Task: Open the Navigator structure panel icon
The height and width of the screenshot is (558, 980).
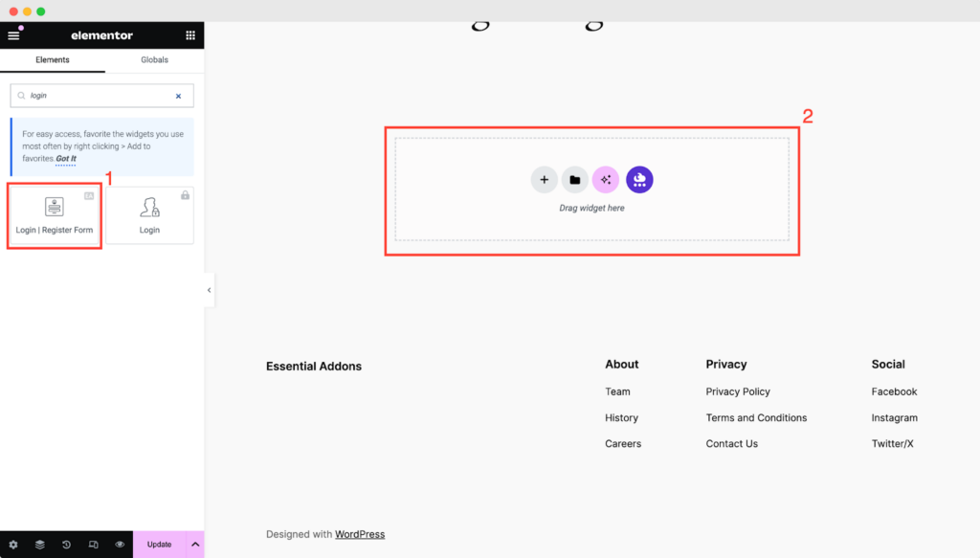Action: (39, 544)
